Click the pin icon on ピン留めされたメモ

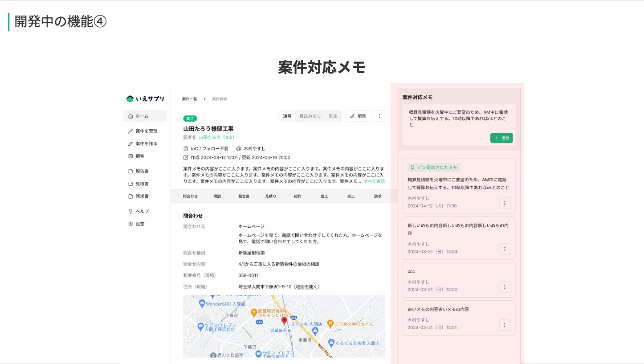coord(413,168)
